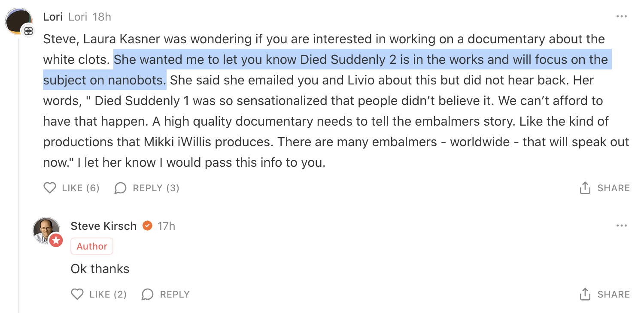The width and height of the screenshot is (644, 313).
Task: Click the heart icon on Lori's comment
Action: tap(50, 188)
